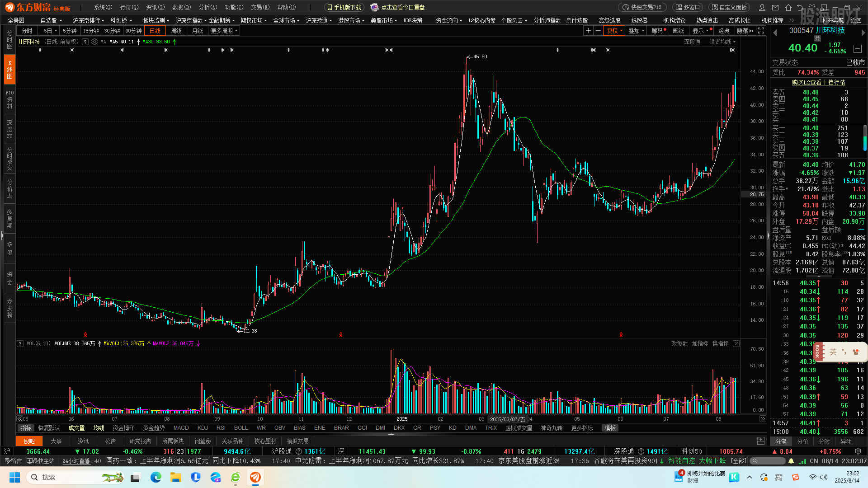Enter fullscreen chart mode icon

click(761, 31)
